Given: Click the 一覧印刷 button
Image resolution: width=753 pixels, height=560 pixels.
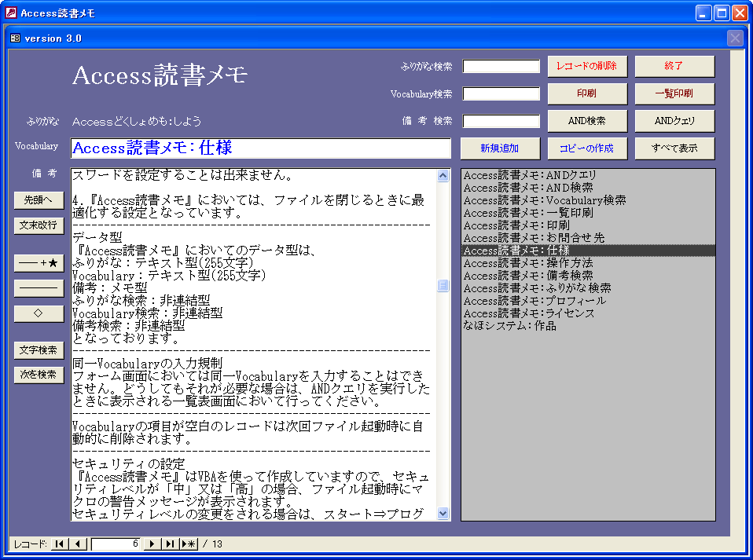Looking at the screenshot, I should (x=674, y=93).
